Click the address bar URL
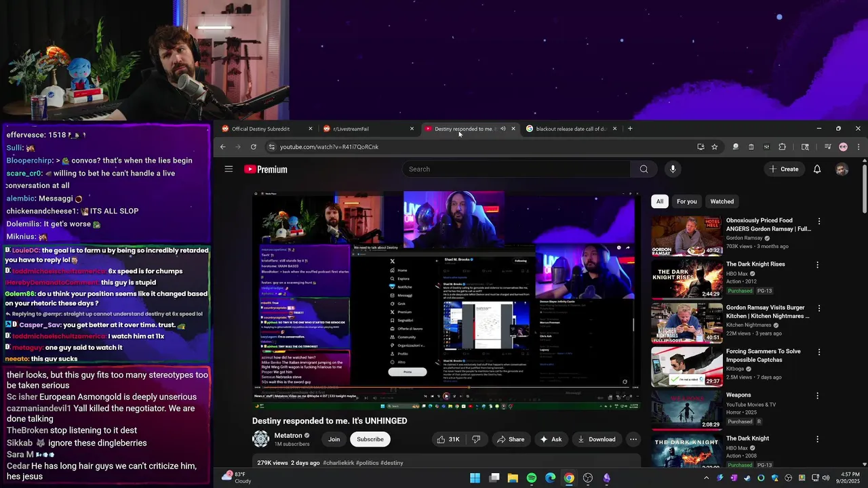Viewport: 868px width, 488px height. pos(330,146)
